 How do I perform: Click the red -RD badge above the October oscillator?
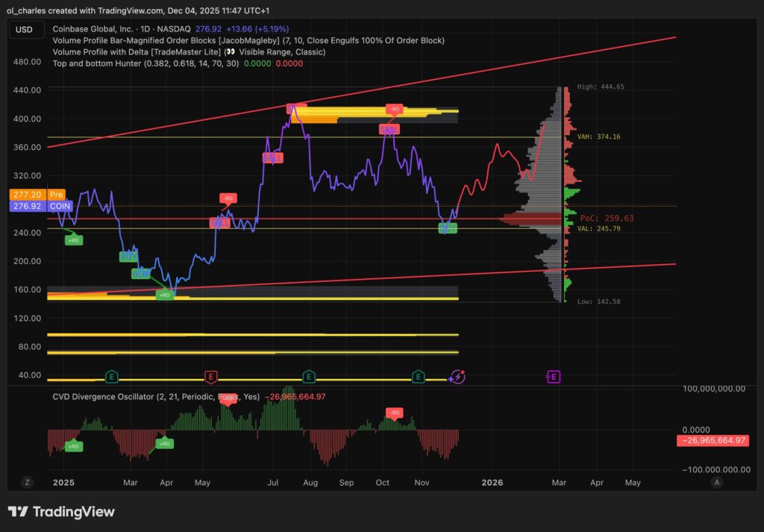[393, 412]
